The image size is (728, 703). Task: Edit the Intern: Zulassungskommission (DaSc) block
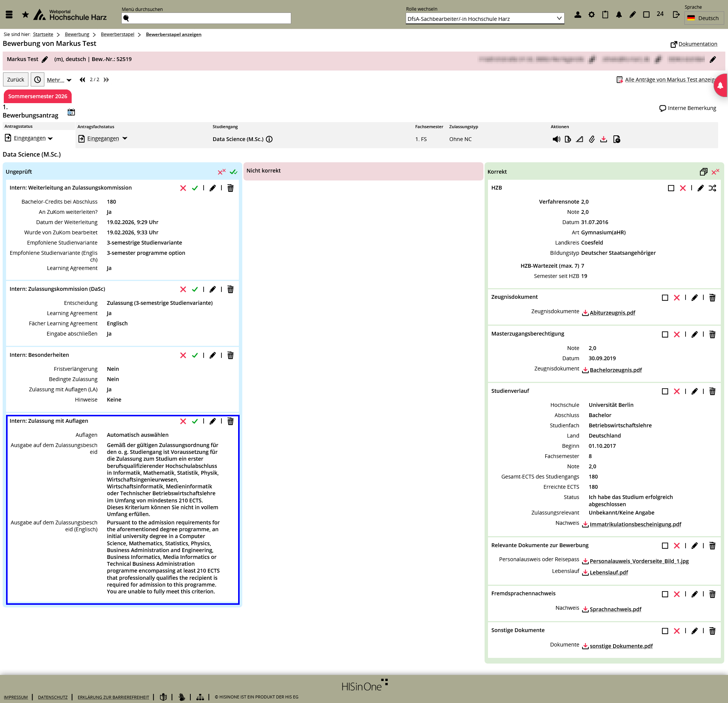pos(213,289)
